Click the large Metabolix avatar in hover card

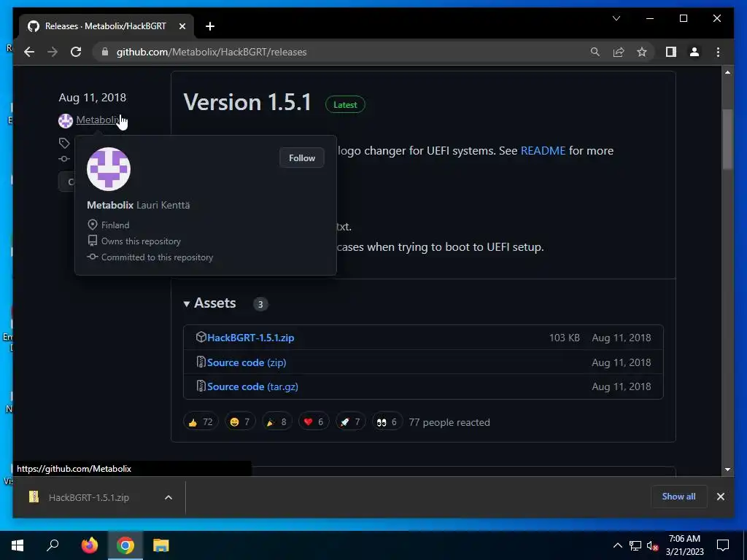tap(109, 169)
